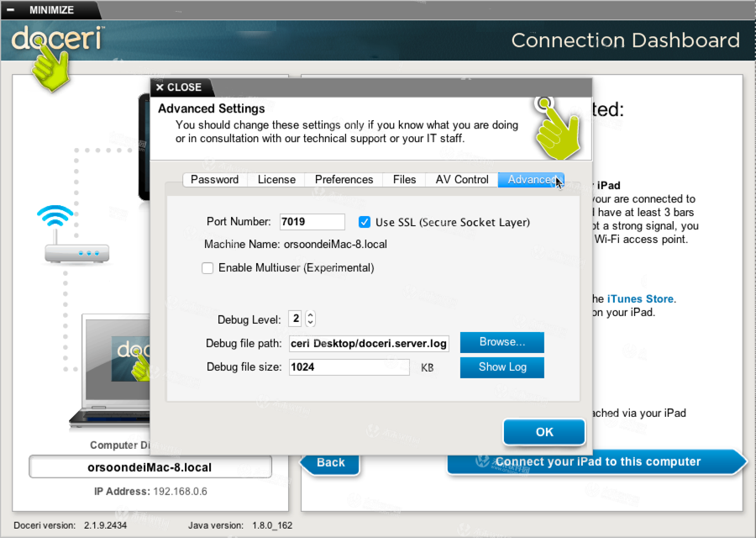Switch to the License tab
The image size is (756, 538).
pos(276,180)
